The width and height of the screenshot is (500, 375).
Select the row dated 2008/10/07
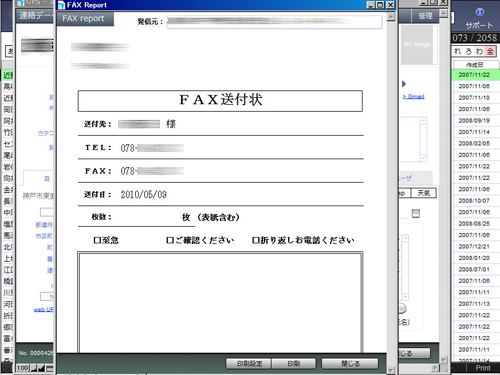point(476,201)
